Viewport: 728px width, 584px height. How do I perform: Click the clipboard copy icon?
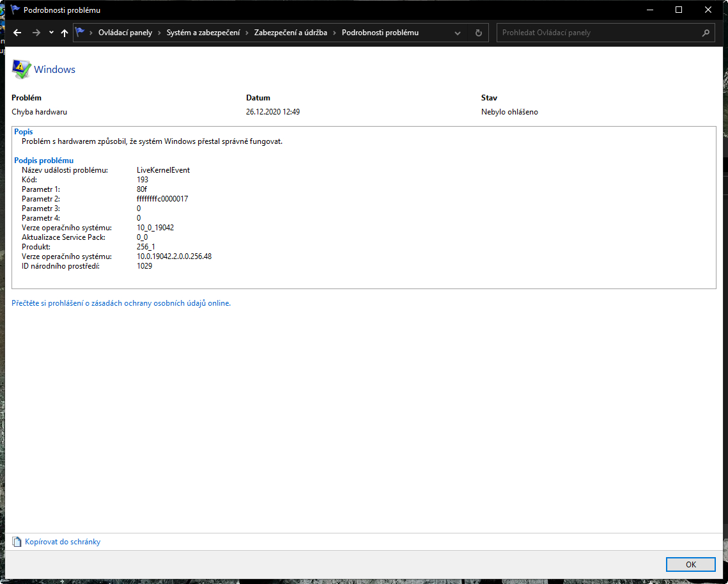coord(17,542)
